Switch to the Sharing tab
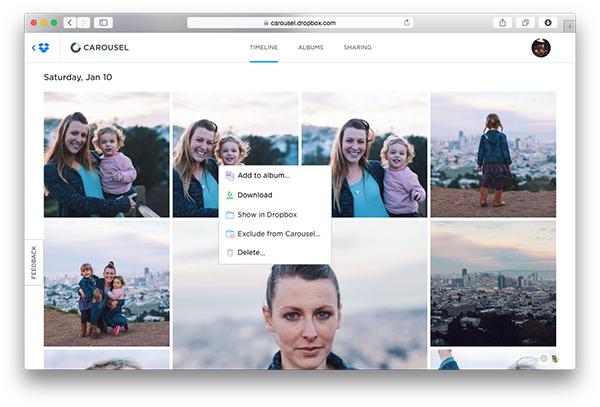The height and width of the screenshot is (407, 600). pos(357,47)
